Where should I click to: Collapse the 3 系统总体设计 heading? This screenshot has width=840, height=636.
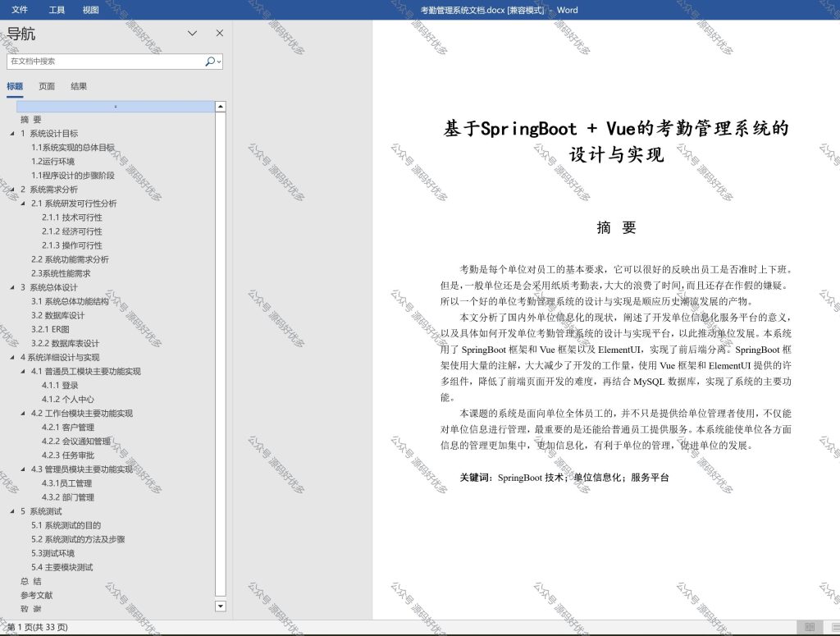pyautogui.click(x=12, y=288)
